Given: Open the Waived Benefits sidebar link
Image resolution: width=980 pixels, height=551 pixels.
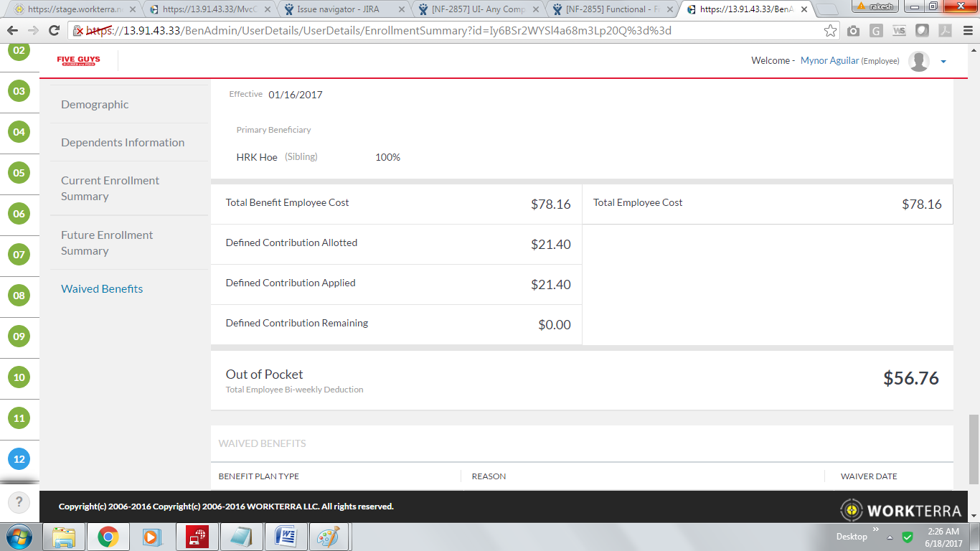Looking at the screenshot, I should 102,288.
